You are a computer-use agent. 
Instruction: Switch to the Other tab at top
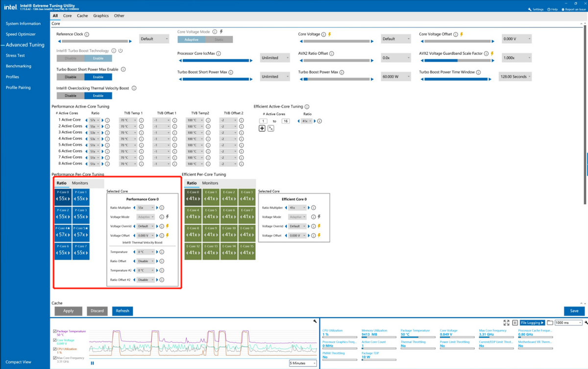(x=119, y=16)
